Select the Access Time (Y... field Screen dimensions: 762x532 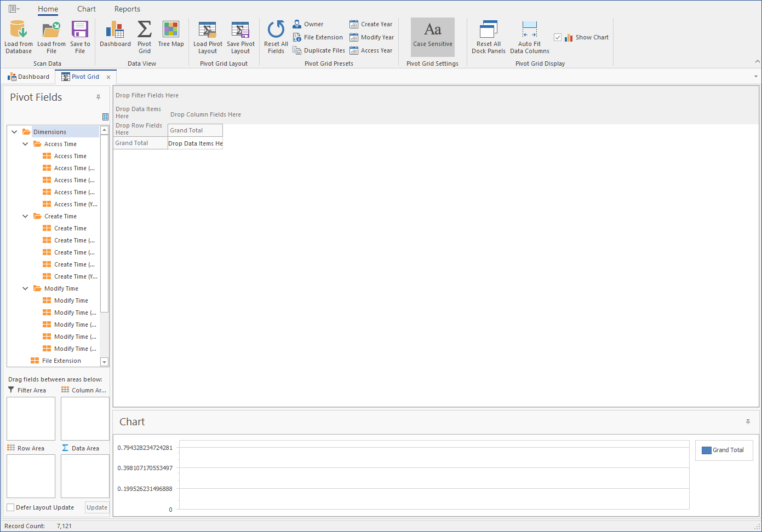[76, 204]
